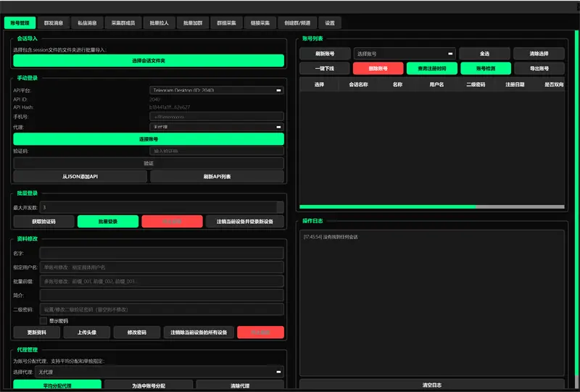Viewport: 580px width, 392px height.
Task: Open the API平台 dropdown
Action: pyautogui.click(x=216, y=91)
